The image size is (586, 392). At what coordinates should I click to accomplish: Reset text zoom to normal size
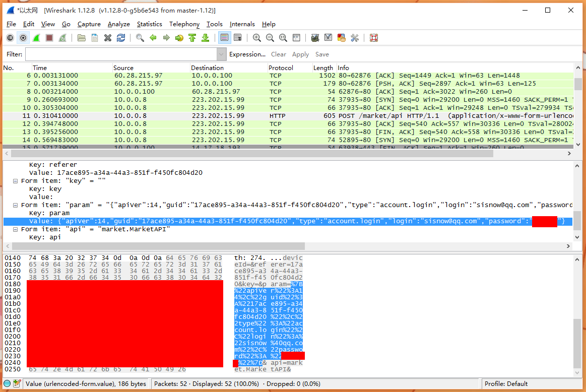click(x=283, y=38)
